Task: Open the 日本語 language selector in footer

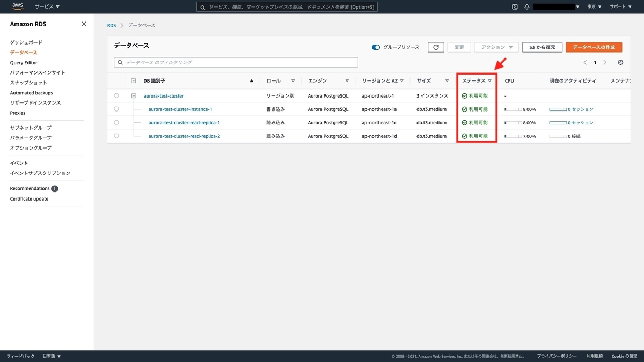Action: pyautogui.click(x=52, y=356)
